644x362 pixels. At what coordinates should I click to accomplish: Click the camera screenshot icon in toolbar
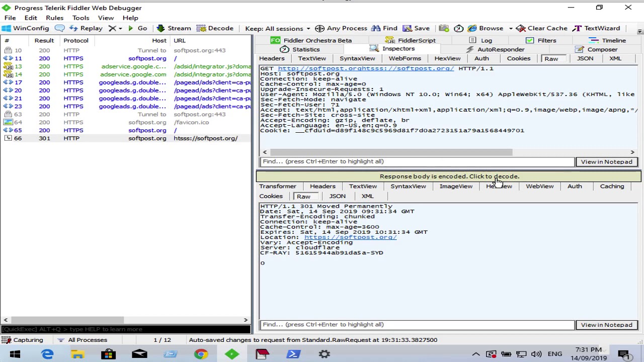[x=443, y=28]
